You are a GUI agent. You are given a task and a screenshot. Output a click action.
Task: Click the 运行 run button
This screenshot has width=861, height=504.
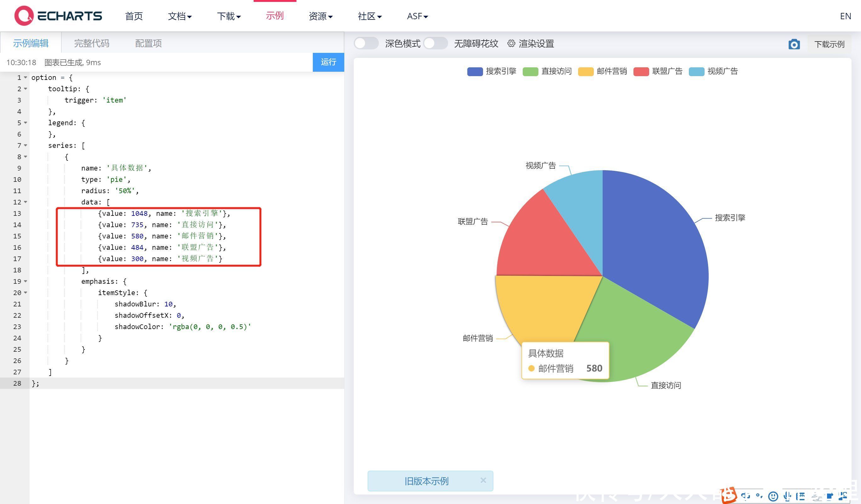click(x=328, y=62)
